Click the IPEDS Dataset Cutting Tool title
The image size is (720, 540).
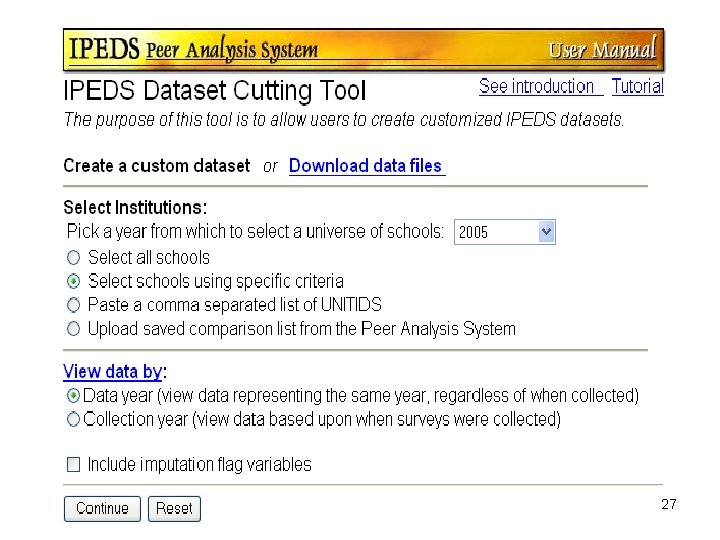tap(215, 91)
